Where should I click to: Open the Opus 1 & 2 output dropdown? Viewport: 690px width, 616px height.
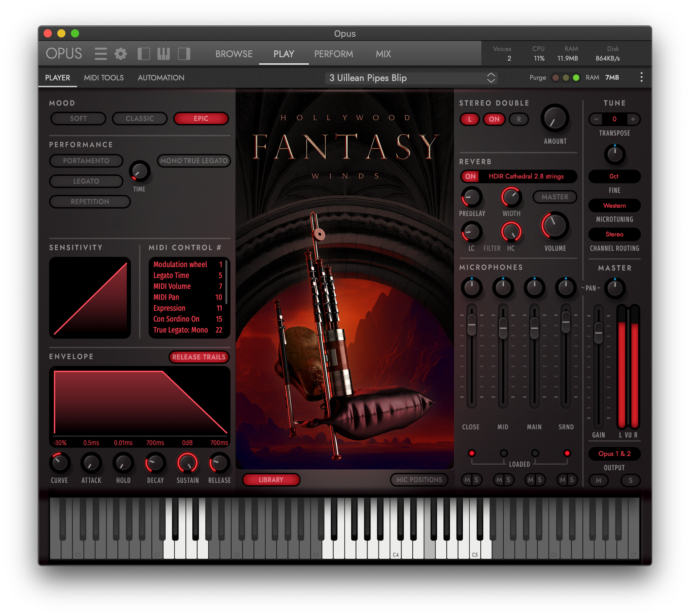[614, 453]
